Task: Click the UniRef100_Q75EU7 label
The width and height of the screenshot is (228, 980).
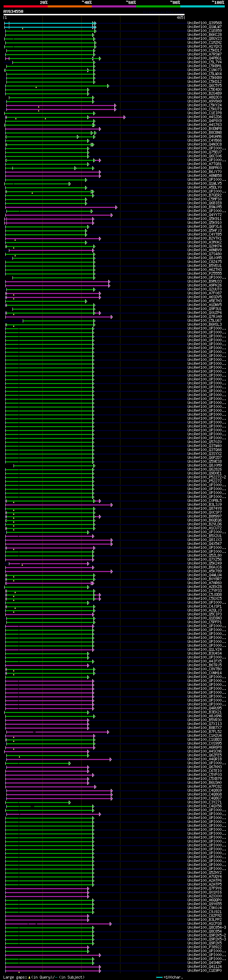Action: [204, 152]
